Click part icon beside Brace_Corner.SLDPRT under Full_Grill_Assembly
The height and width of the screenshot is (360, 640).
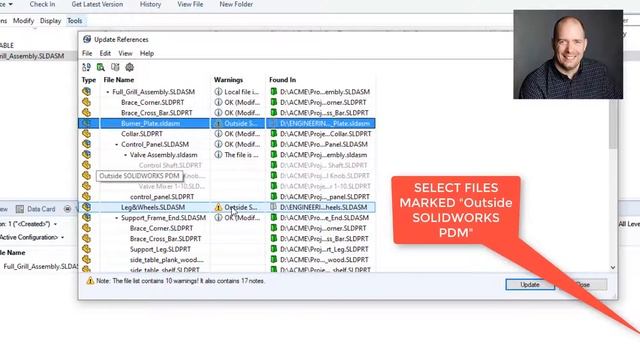point(86,102)
